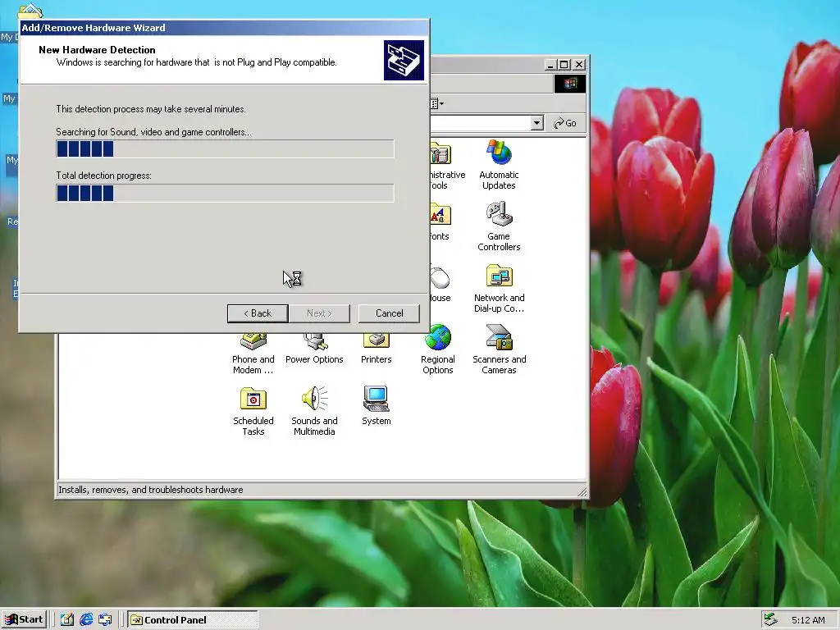Open Network and Dial-up Connections icon

click(x=499, y=288)
